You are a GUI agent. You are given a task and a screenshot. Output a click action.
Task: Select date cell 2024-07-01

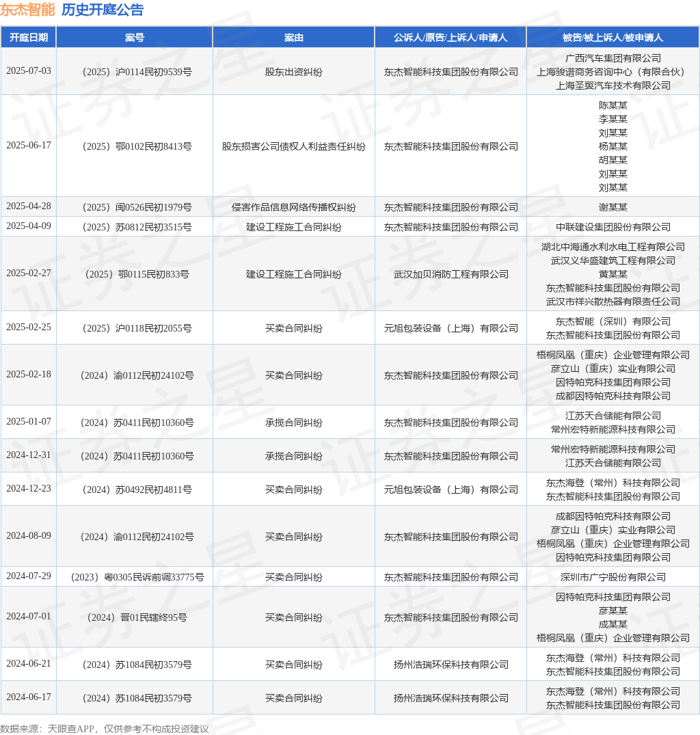[29, 617]
